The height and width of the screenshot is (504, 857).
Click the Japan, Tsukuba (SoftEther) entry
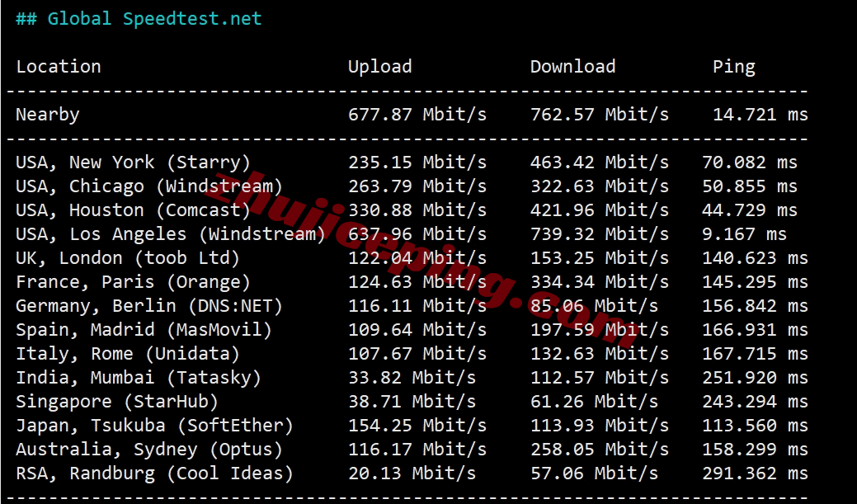click(x=155, y=426)
